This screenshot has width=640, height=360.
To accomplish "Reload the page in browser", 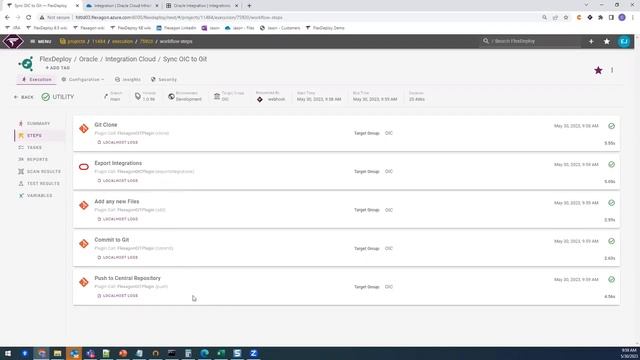I will pos(29,18).
